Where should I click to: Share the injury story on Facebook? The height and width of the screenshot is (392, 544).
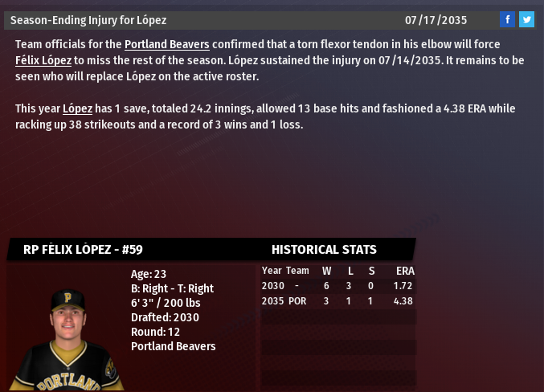pos(507,19)
